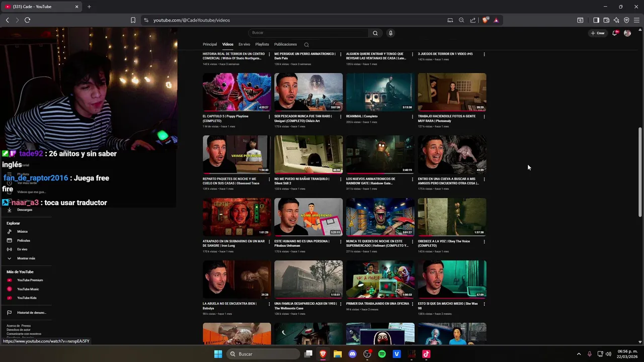Open site settings icon beside the URL
The width and height of the screenshot is (644, 362).
pos(146,20)
